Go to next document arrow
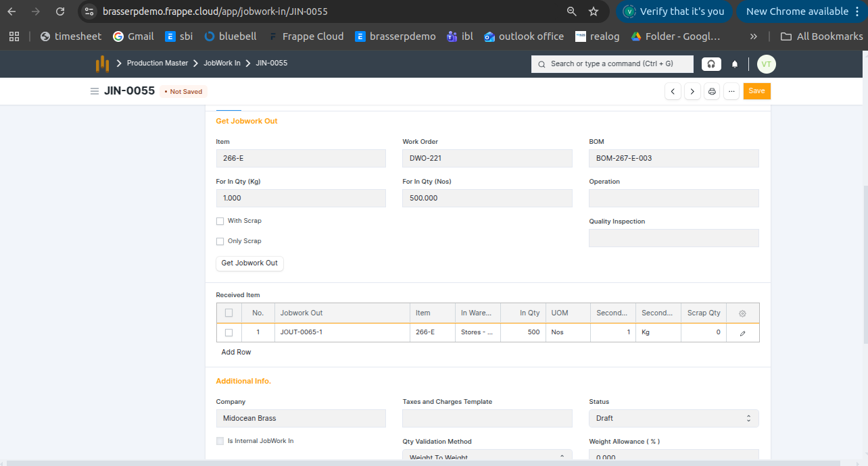The height and width of the screenshot is (466, 868). coord(692,91)
